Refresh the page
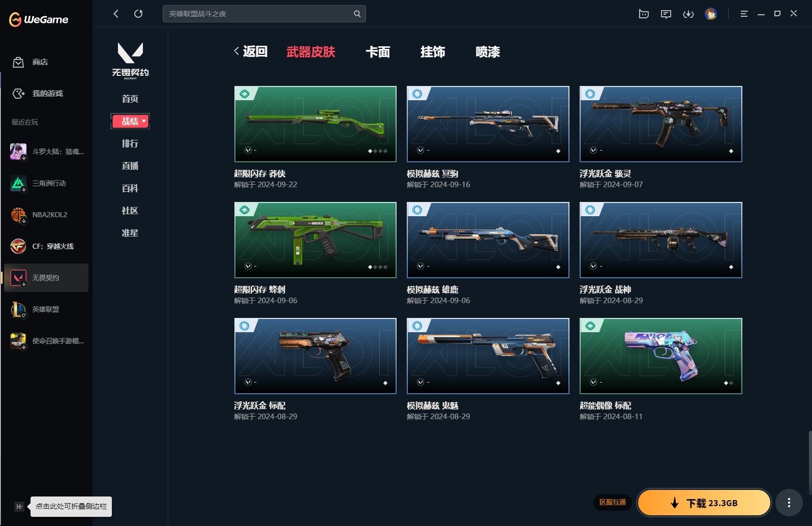This screenshot has height=526, width=812. [x=138, y=14]
